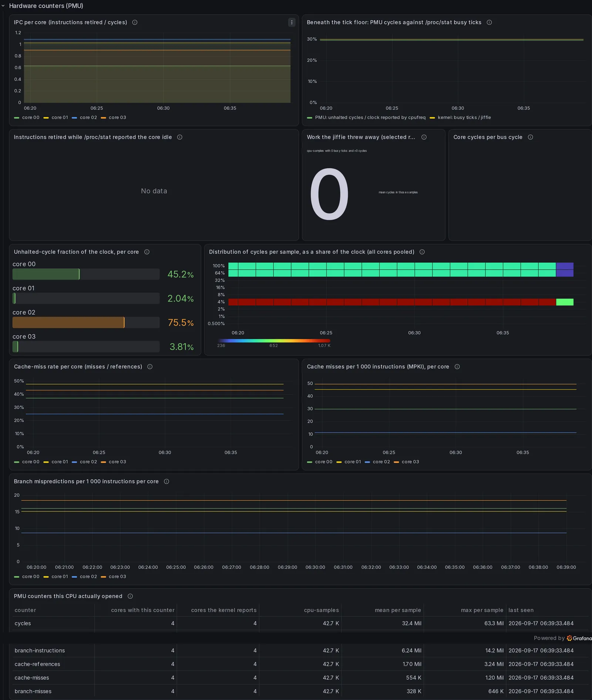592x700 pixels.
Task: Click the 646 K max per sample value
Action: 496,691
